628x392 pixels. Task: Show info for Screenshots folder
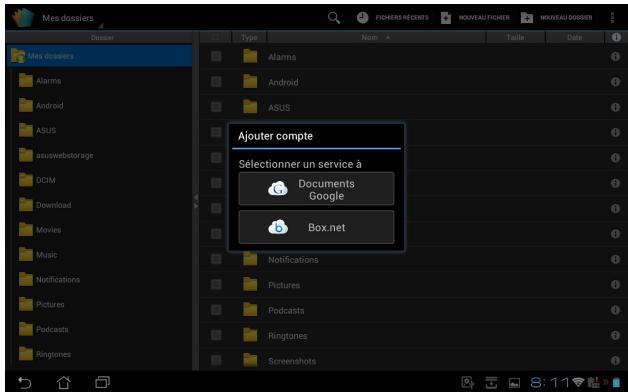[x=616, y=360]
